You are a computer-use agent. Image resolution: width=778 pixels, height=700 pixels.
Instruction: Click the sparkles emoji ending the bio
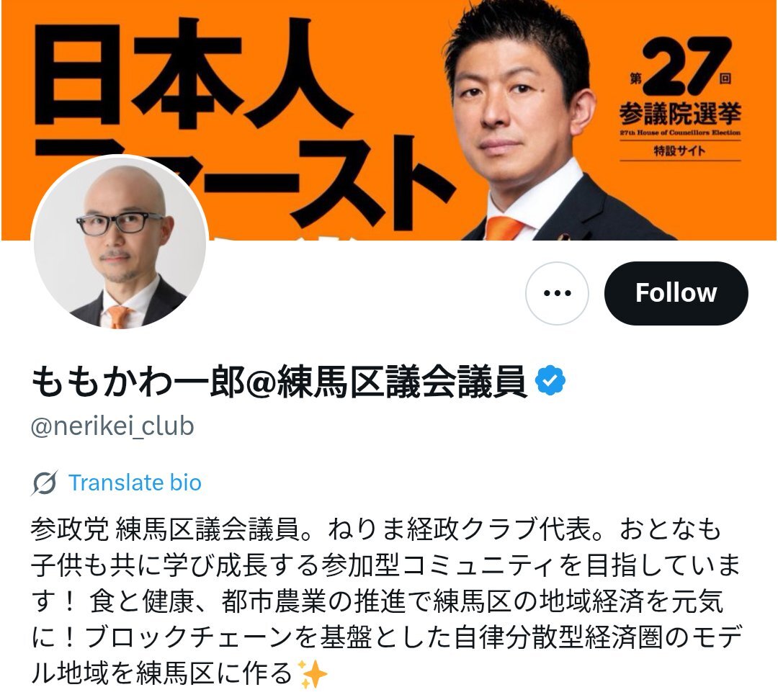coord(313,673)
